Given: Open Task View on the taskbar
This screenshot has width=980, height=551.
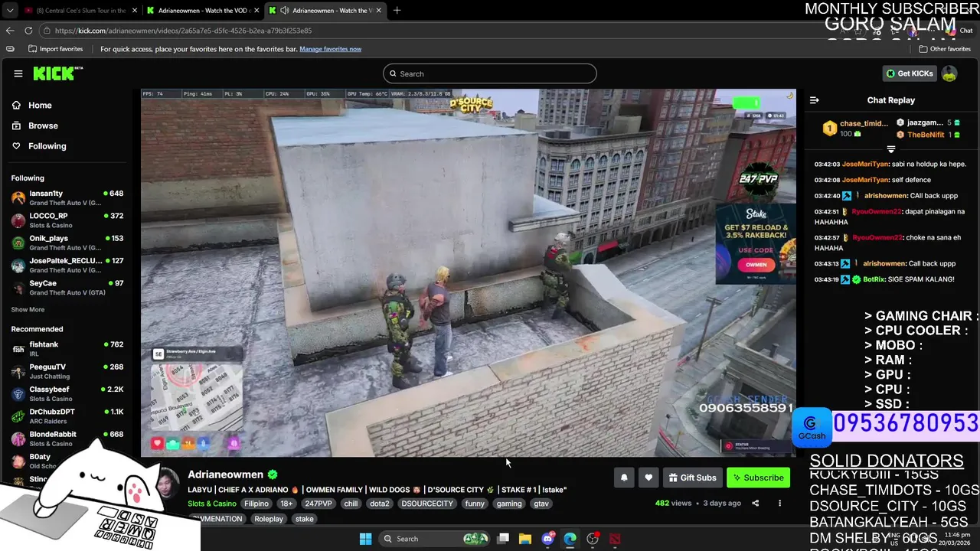Looking at the screenshot, I should click(x=503, y=539).
